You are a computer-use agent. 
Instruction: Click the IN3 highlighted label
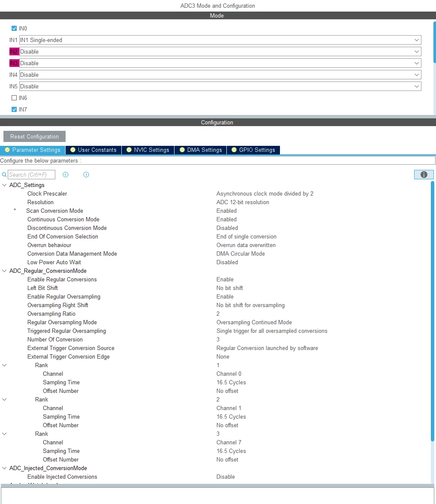[x=14, y=63]
